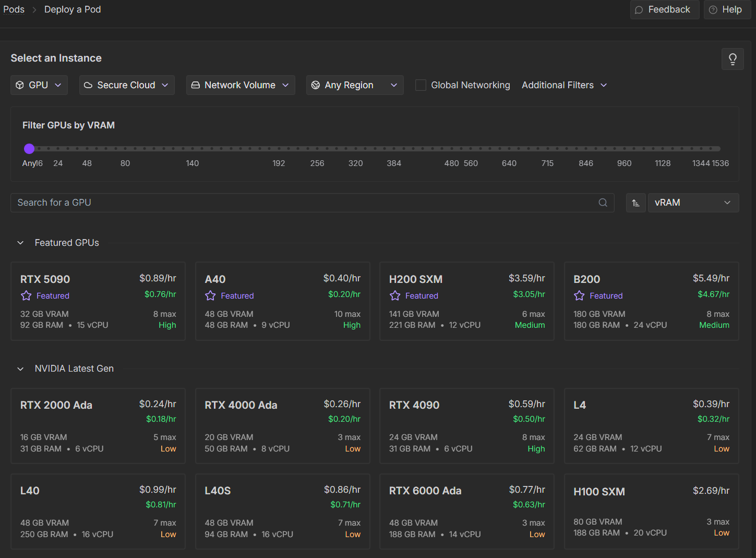Collapse the Featured GPUs section
Image resolution: width=756 pixels, height=558 pixels.
click(x=20, y=243)
